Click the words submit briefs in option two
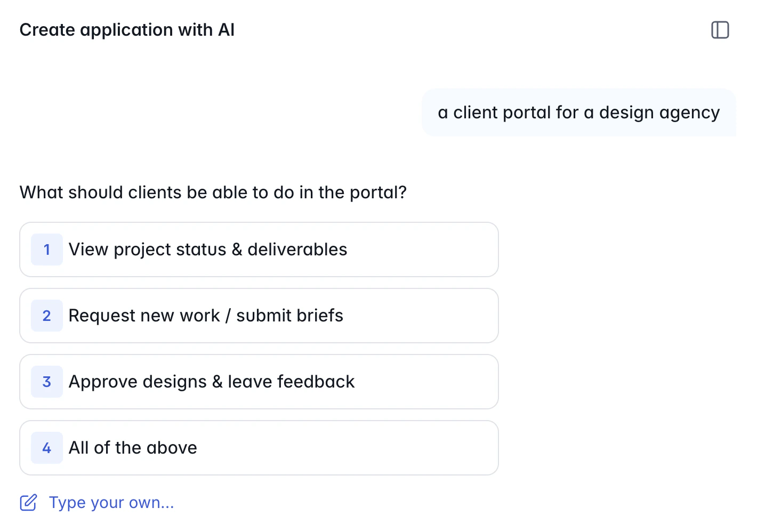This screenshot has height=532, width=757. coord(289,316)
